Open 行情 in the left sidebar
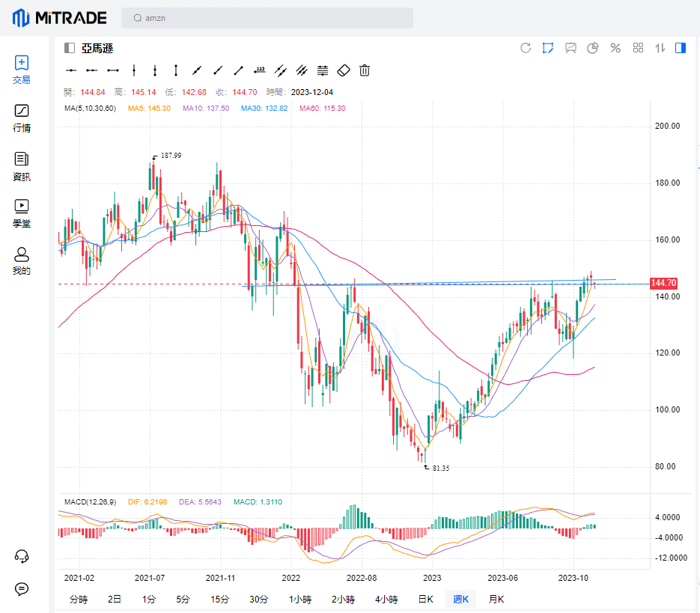 click(22, 118)
